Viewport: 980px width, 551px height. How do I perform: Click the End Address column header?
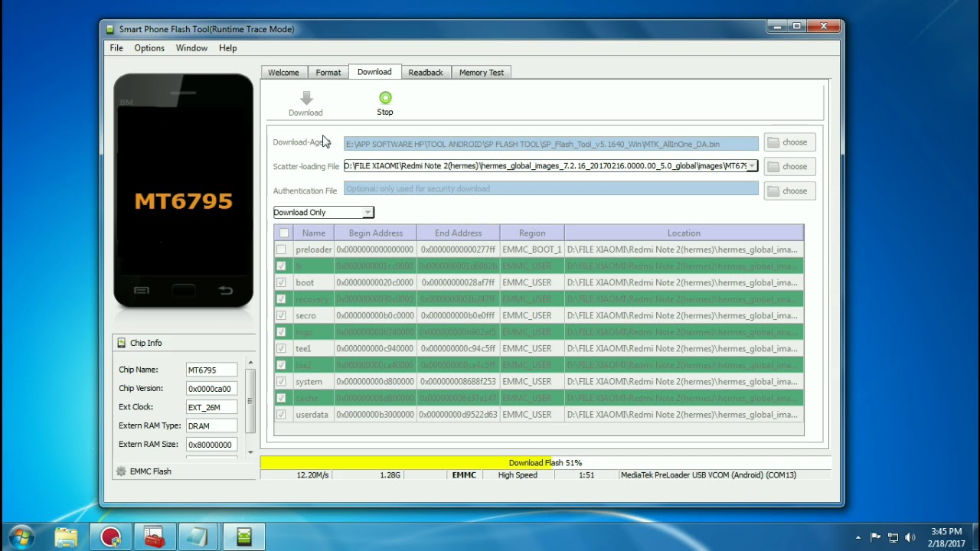point(458,233)
